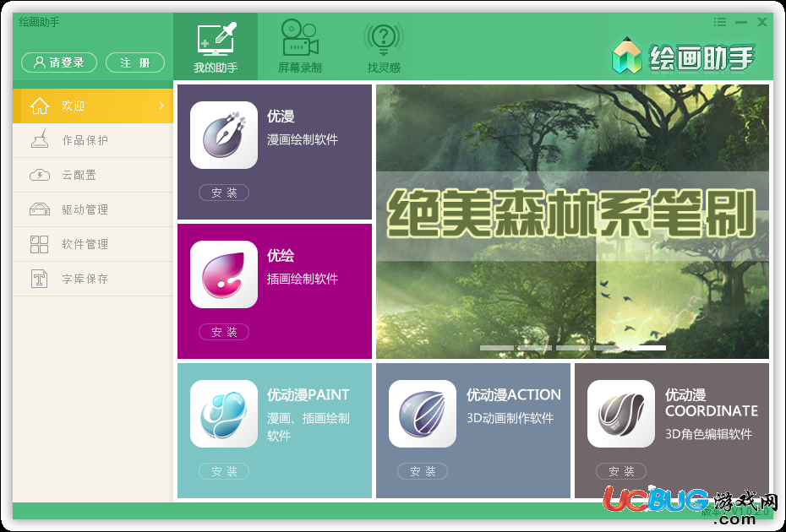Select the third banner slide indicator
The height and width of the screenshot is (532, 786).
pos(573,348)
